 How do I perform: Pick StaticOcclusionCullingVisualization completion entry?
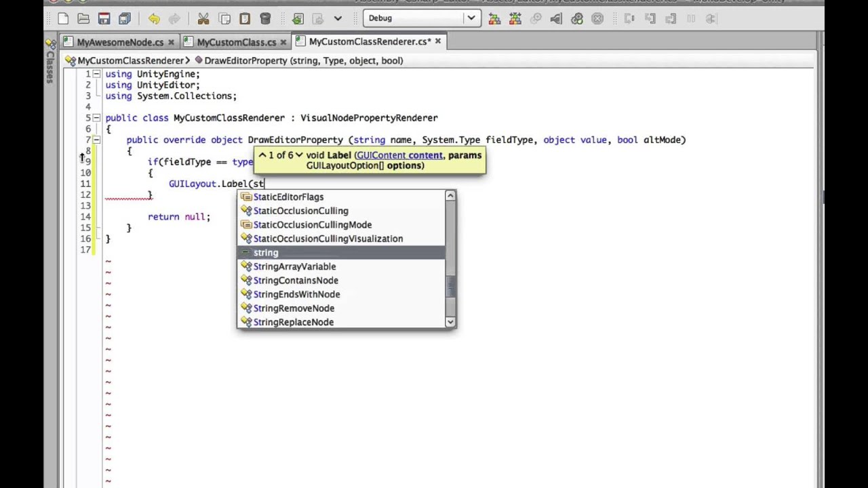click(341, 239)
